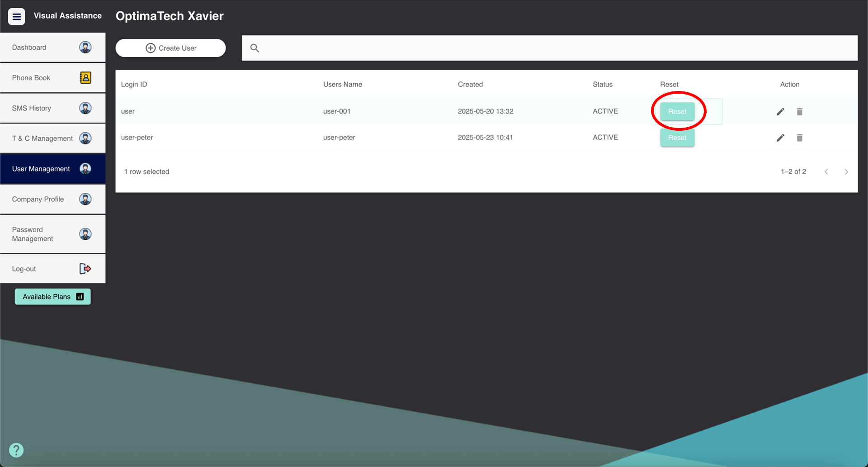Click the '1 row selected' text
This screenshot has height=467, width=868.
147,172
